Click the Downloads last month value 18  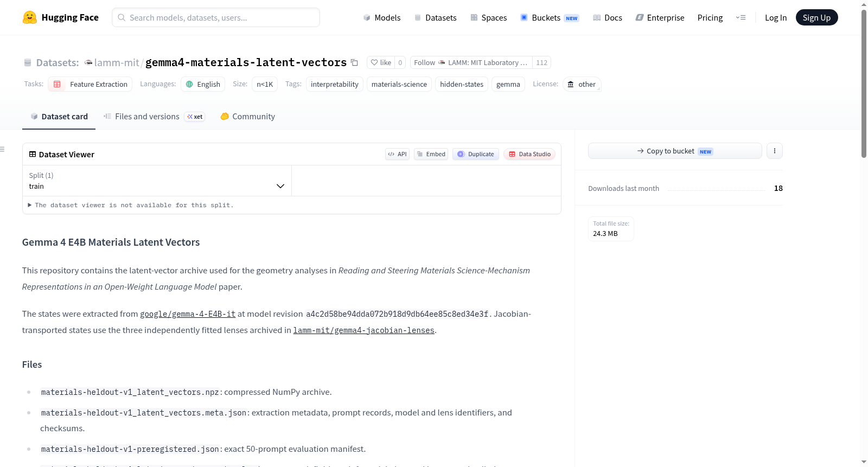point(778,188)
